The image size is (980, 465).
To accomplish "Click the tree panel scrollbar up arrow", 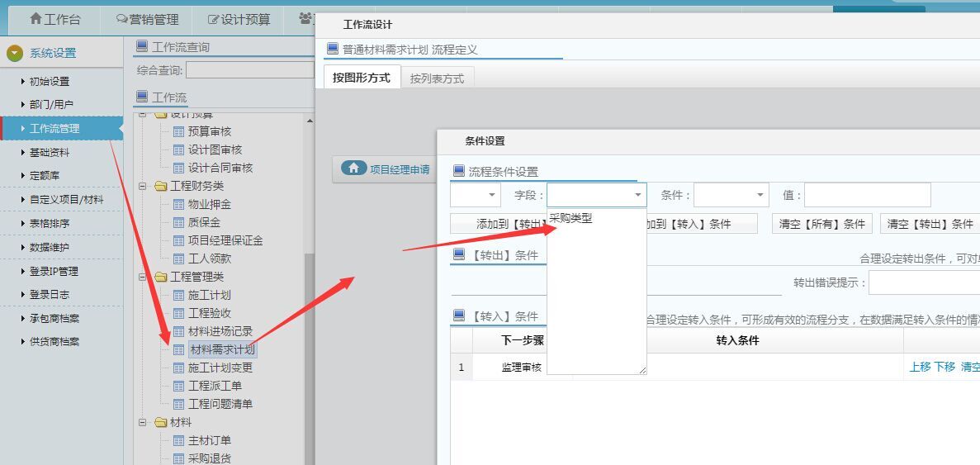I will tap(310, 121).
